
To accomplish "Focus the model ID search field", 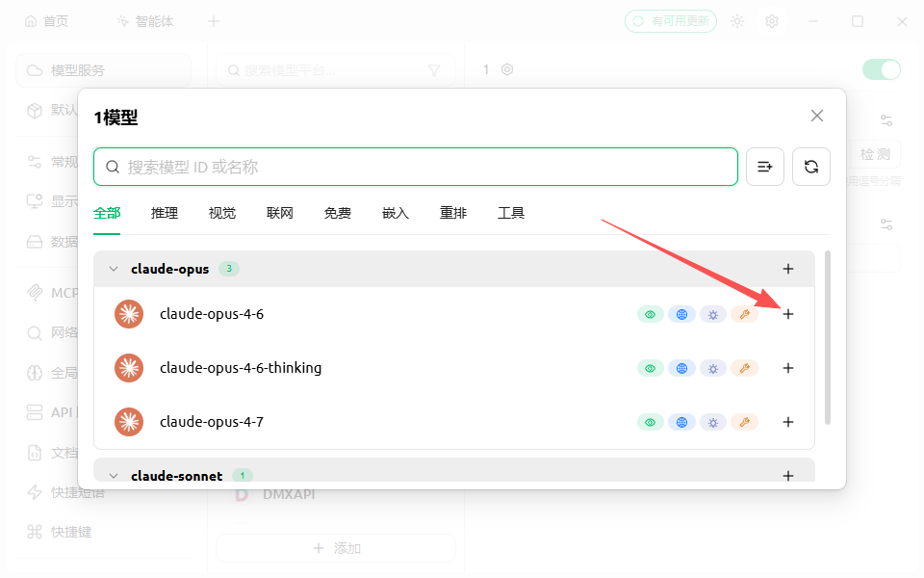I will coord(423,167).
